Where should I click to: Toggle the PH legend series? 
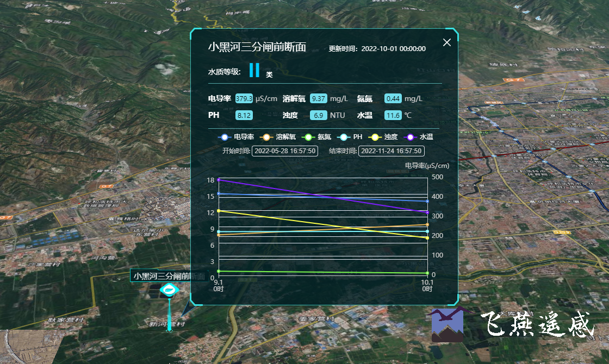pyautogui.click(x=350, y=137)
